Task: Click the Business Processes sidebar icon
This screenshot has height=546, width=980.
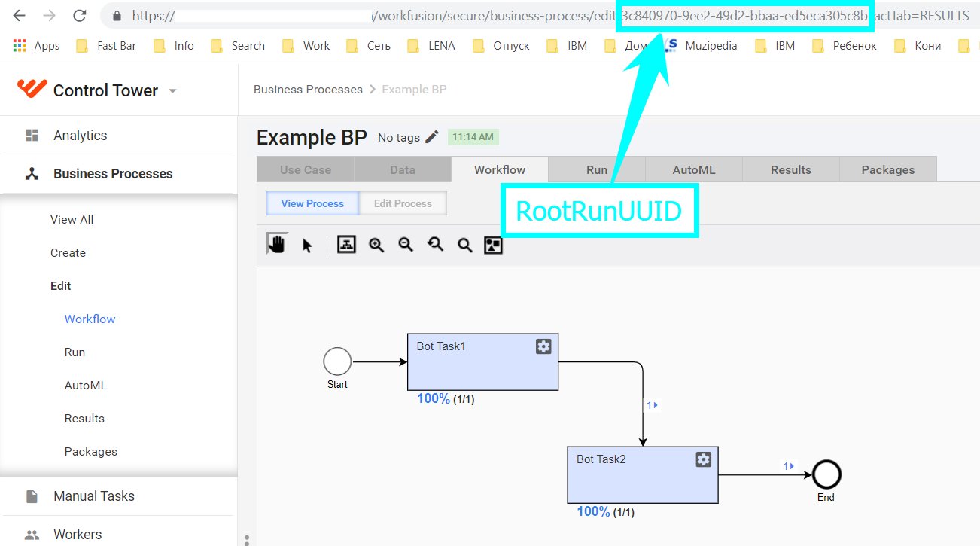Action: pos(32,174)
